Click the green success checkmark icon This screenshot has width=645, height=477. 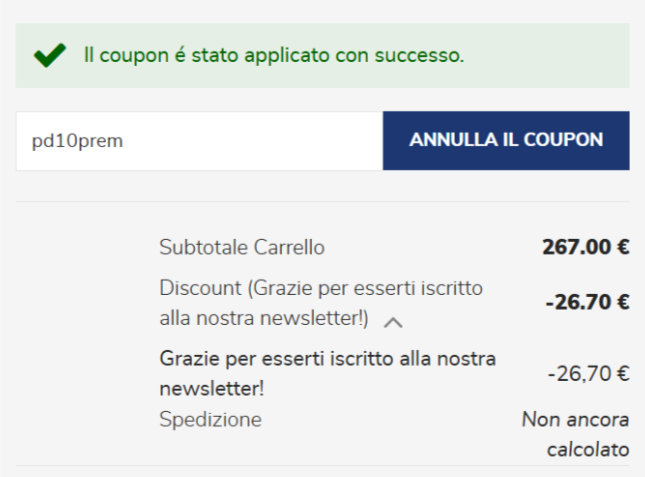coord(48,57)
